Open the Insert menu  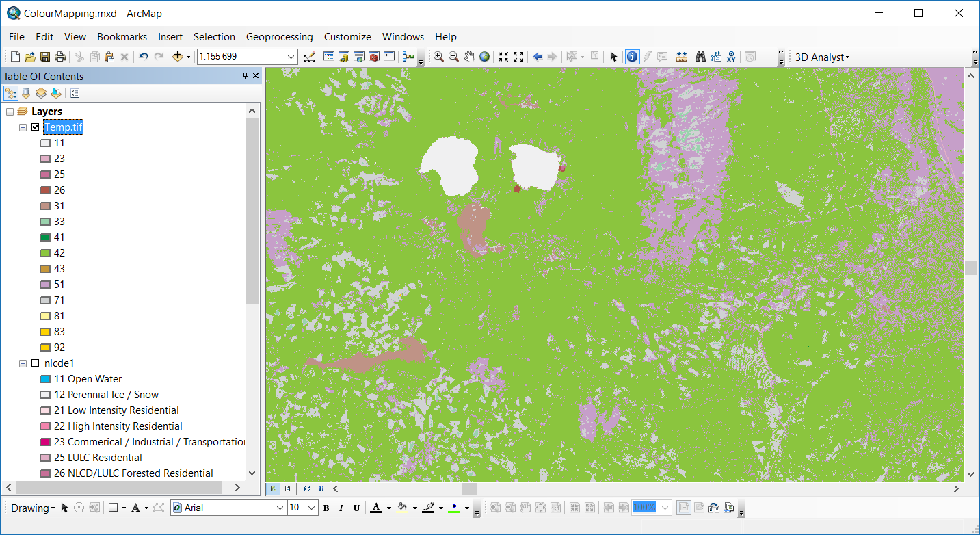[x=170, y=37]
